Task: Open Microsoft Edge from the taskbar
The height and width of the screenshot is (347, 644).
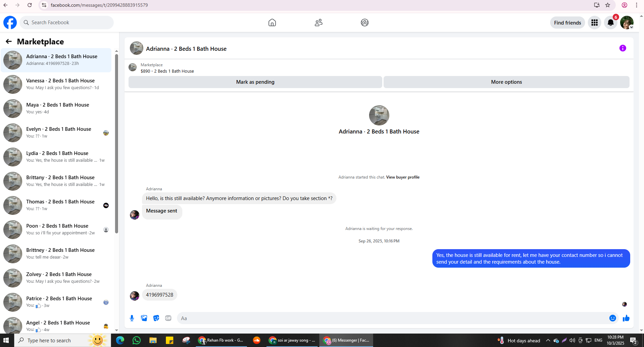Action: [120, 340]
